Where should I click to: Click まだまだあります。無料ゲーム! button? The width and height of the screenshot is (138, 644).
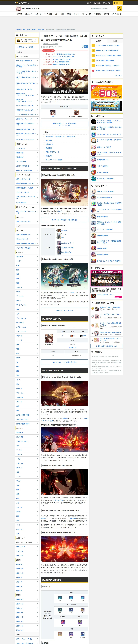106,346
